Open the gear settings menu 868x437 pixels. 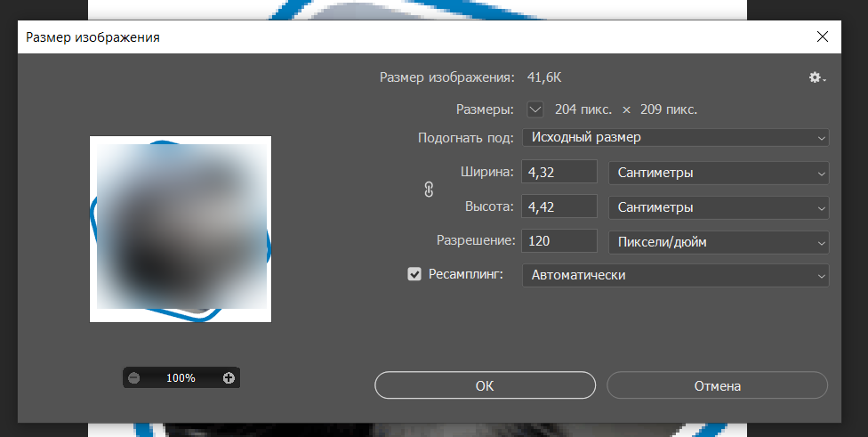[817, 78]
